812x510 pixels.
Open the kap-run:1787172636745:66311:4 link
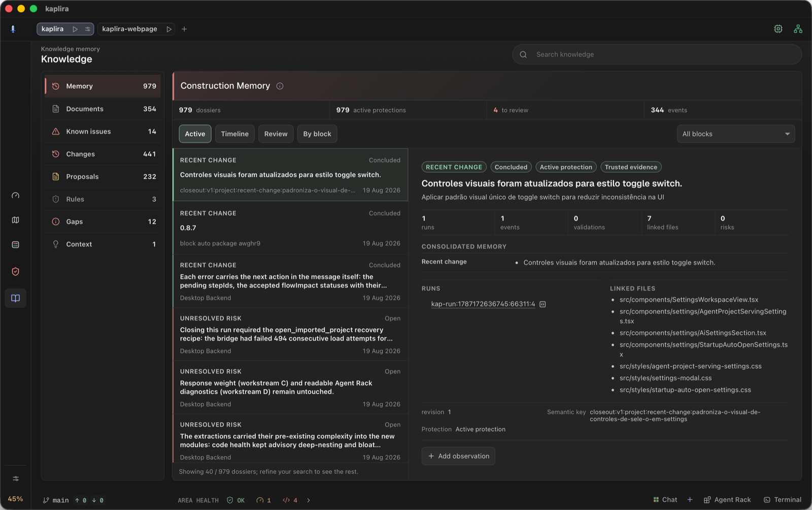pyautogui.click(x=483, y=304)
